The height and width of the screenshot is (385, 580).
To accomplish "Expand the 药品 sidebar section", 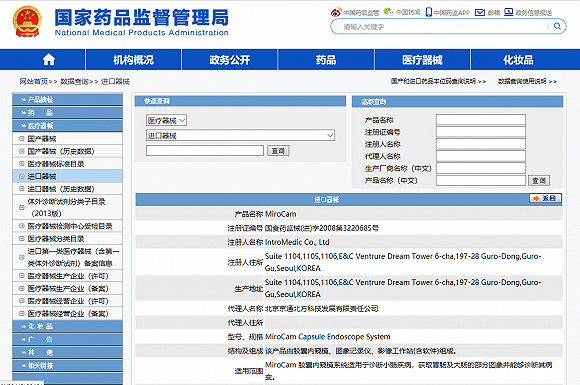I will point(67,112).
